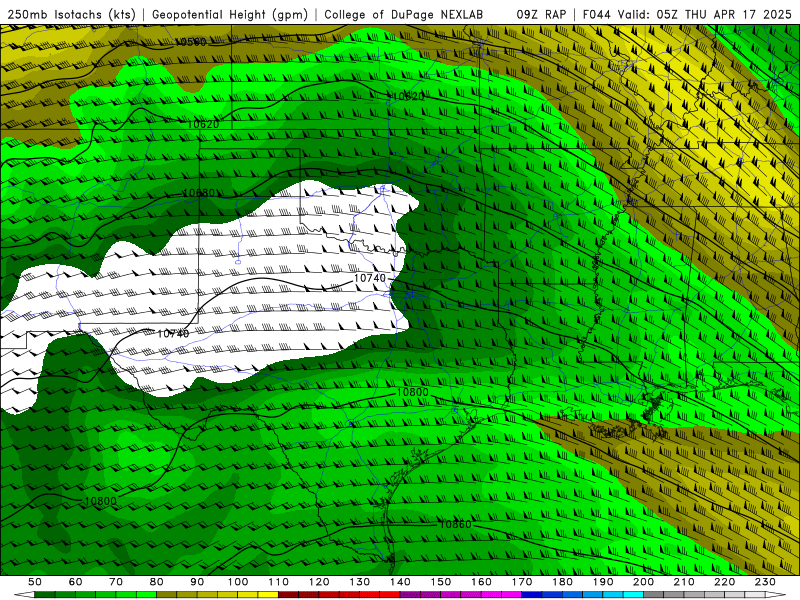
Task: Click the '100' color bar tick label
Action: click(238, 582)
